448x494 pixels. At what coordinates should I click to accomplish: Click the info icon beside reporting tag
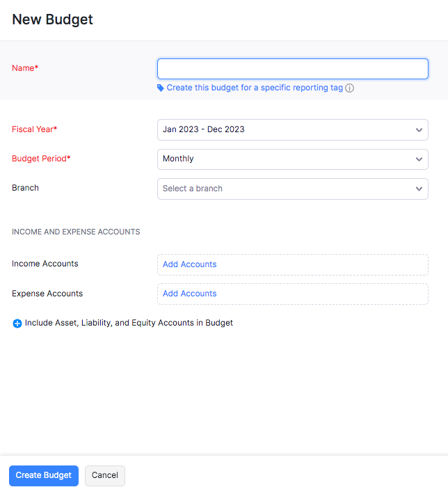tap(349, 88)
